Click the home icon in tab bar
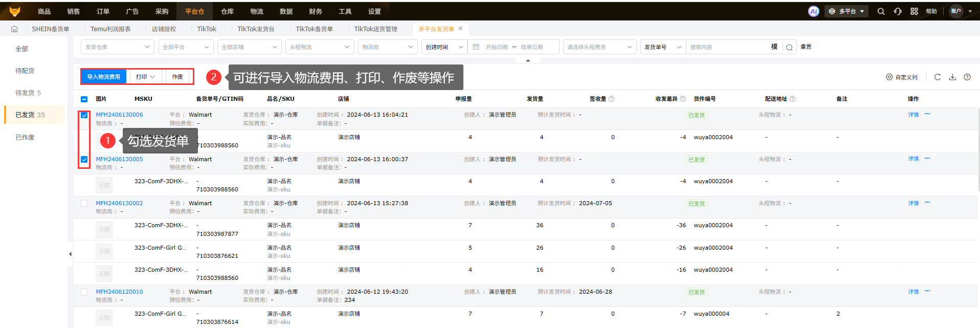Viewport: 980px width, 328px height. (14, 29)
